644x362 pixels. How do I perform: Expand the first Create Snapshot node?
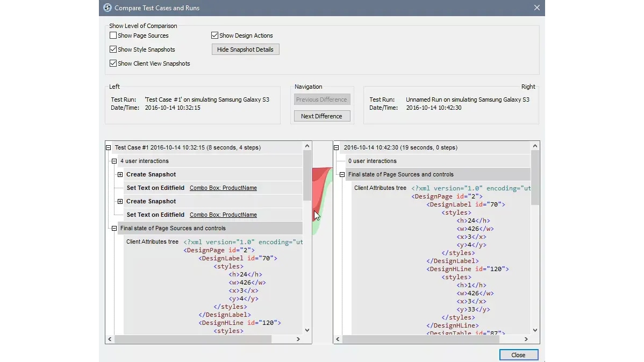click(120, 174)
